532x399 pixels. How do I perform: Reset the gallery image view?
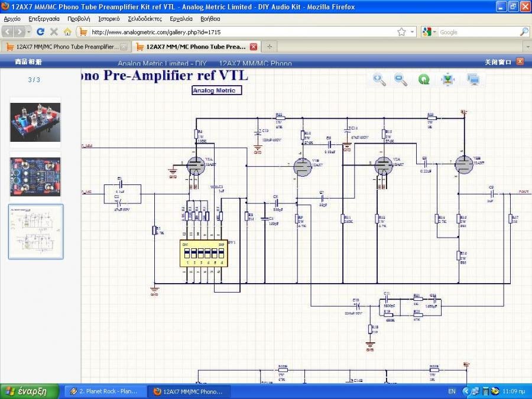coord(424,80)
